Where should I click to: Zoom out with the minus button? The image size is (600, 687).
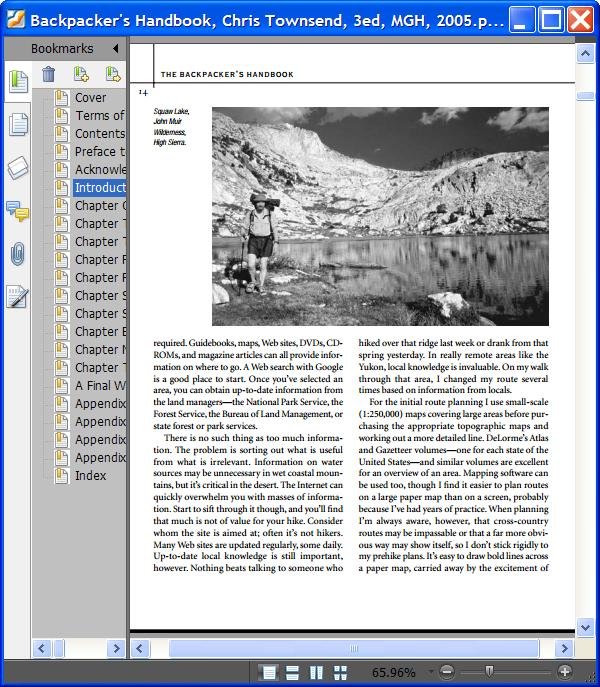447,671
